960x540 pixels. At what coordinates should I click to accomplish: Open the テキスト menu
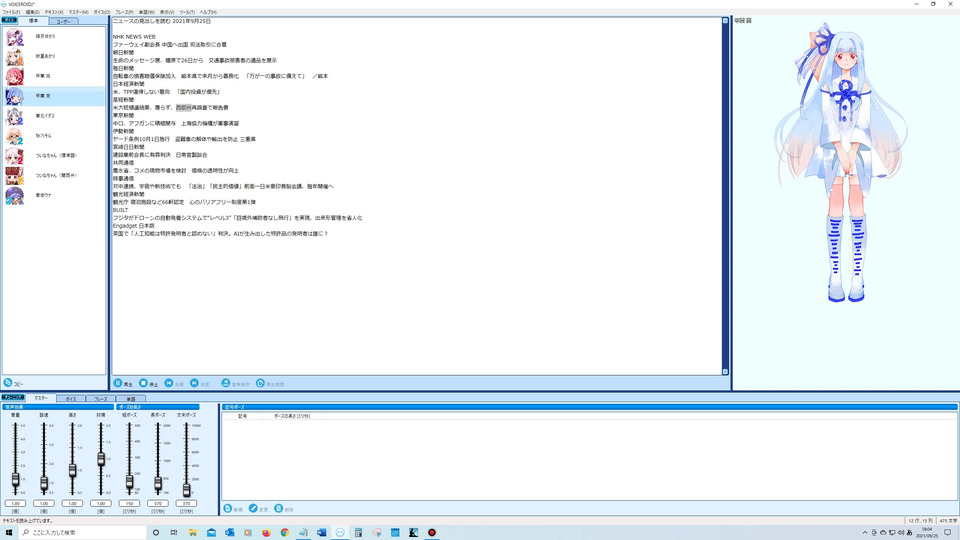click(x=54, y=12)
